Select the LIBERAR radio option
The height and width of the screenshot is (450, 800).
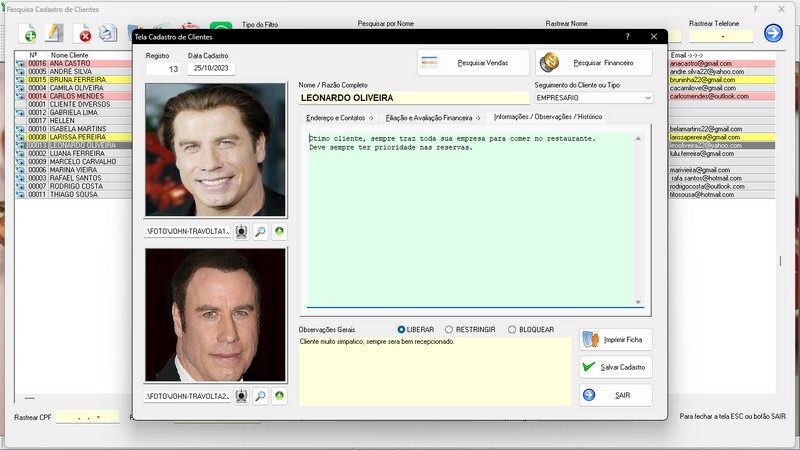pos(402,329)
